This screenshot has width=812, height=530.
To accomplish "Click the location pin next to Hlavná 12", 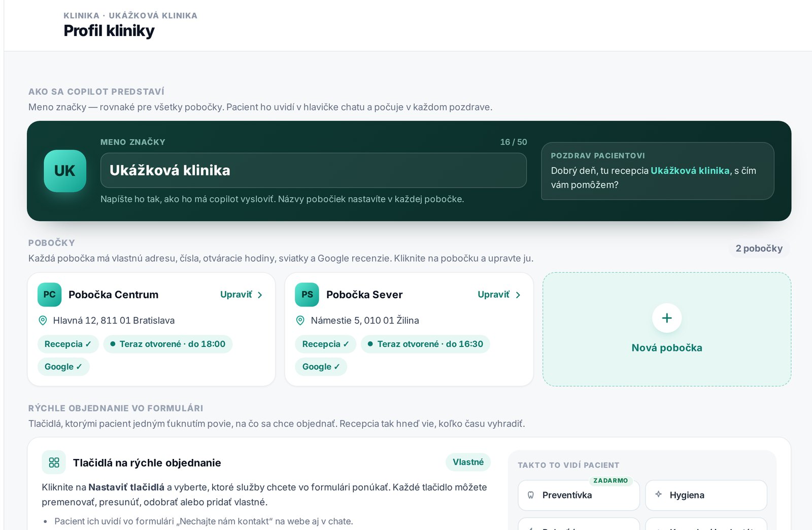I will (43, 321).
